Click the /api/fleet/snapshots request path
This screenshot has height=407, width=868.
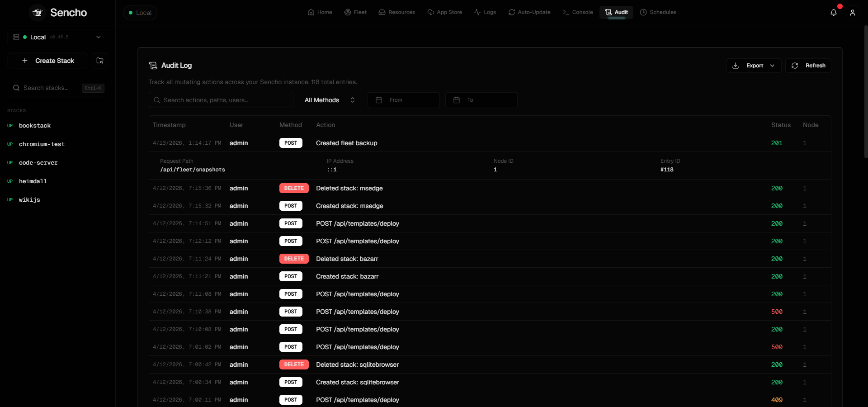pos(193,170)
